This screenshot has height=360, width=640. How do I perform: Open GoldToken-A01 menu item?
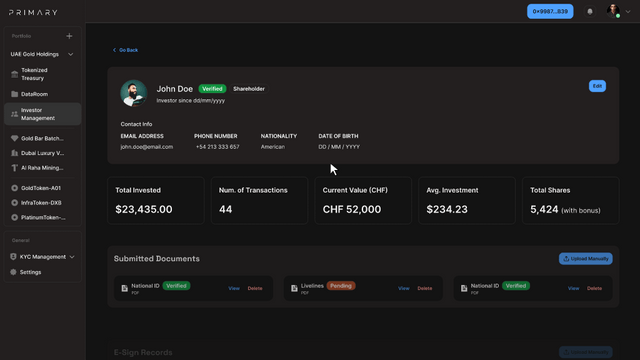[42, 188]
